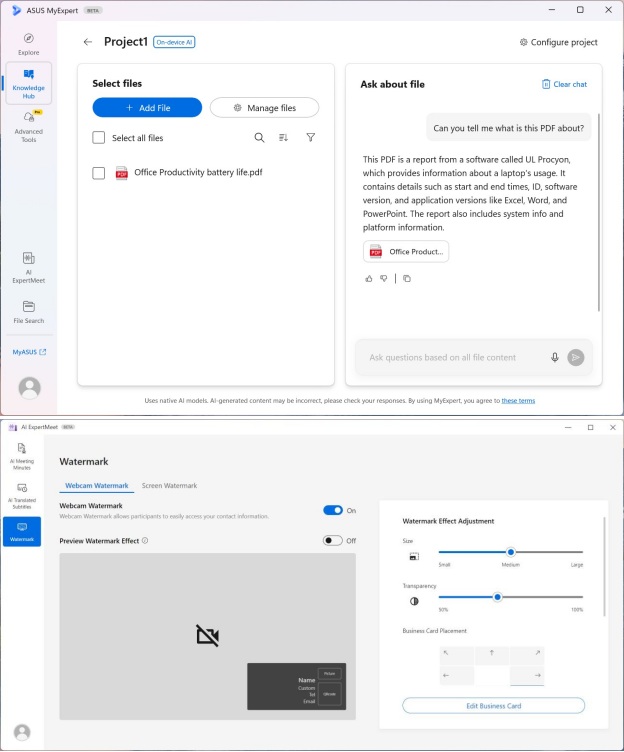Switch to the Webcam Watermark tab
The width and height of the screenshot is (624, 752).
tap(97, 485)
